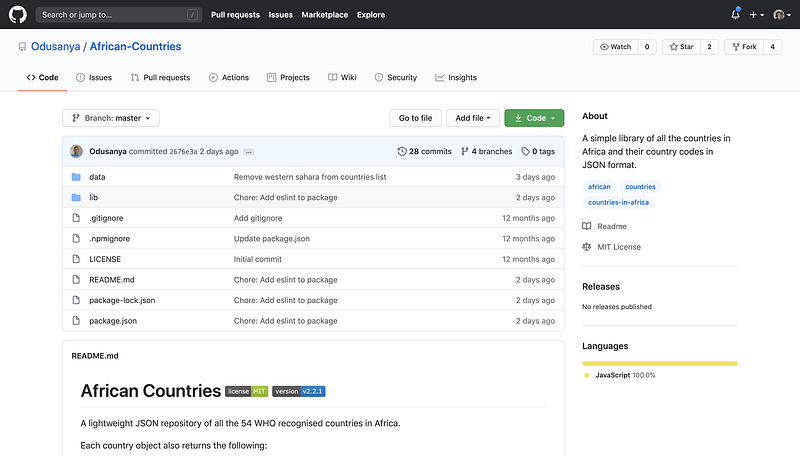This screenshot has width=800, height=456.
Task: Open the 'Add gitignore' commit message
Action: (258, 218)
